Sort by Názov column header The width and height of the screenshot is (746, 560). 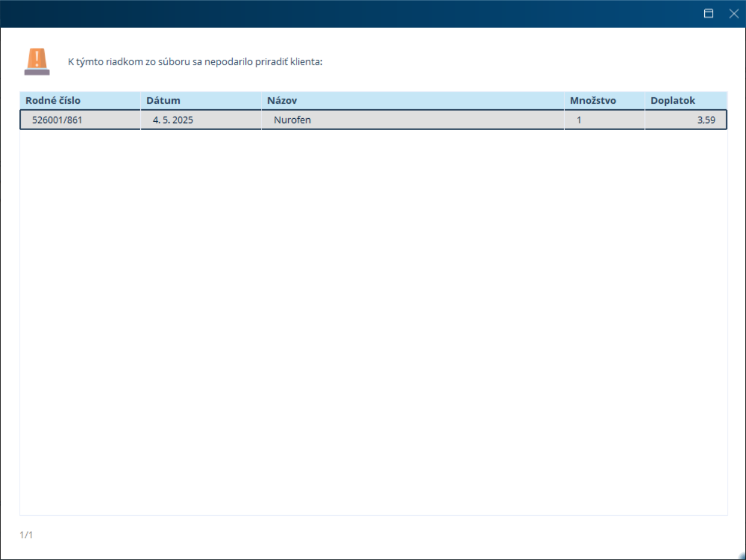click(413, 100)
